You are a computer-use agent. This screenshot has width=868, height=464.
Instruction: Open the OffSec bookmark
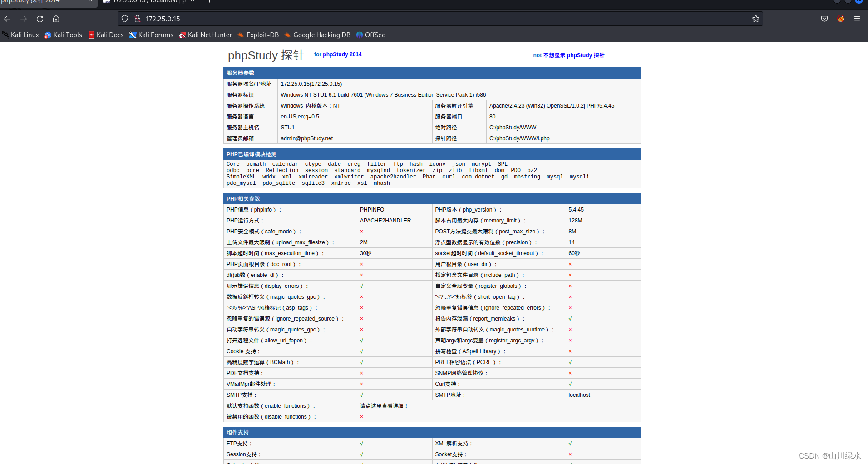click(x=370, y=35)
